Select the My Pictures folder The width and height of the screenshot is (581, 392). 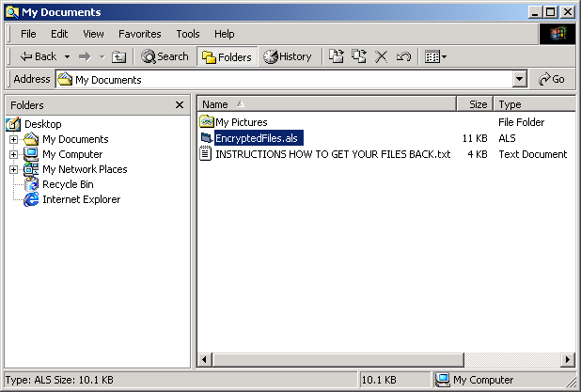[242, 122]
